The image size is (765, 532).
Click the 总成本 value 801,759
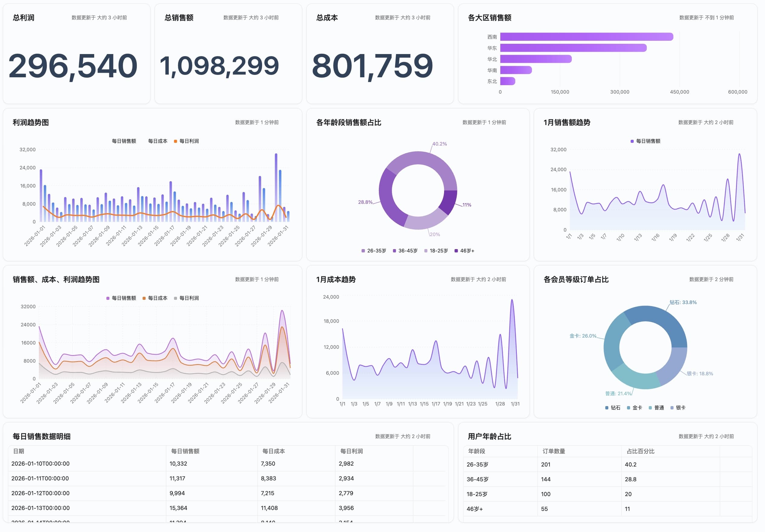(372, 66)
